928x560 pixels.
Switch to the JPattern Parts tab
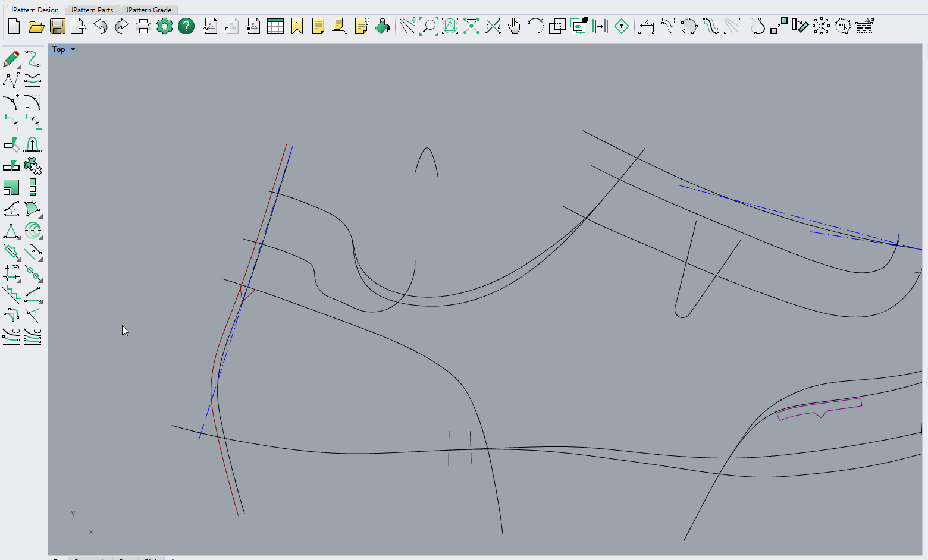point(92,10)
